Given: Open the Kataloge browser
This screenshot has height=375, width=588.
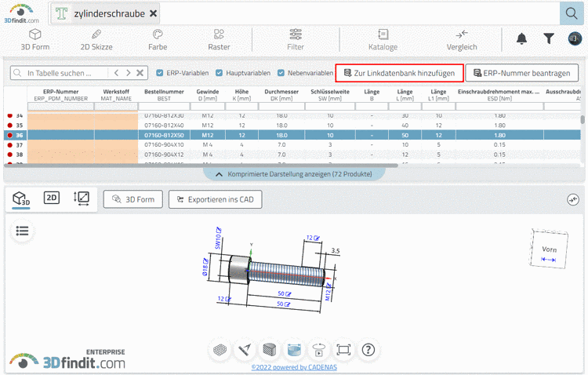Looking at the screenshot, I should click(x=383, y=39).
